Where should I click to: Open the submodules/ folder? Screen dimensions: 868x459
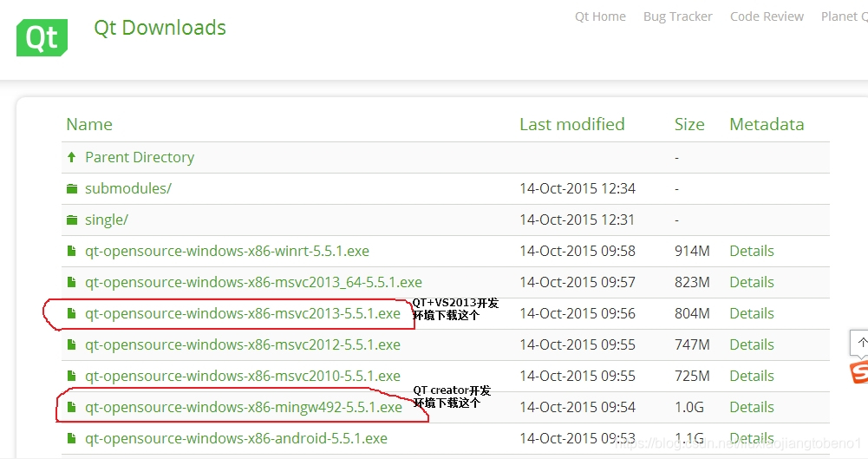click(x=127, y=189)
